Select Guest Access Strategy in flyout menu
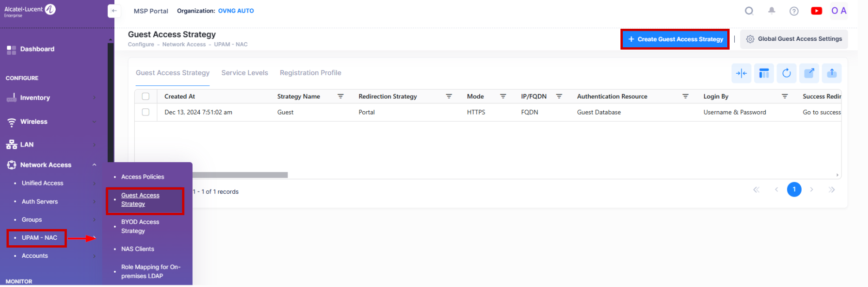This screenshot has height=287, width=868. tap(140, 200)
